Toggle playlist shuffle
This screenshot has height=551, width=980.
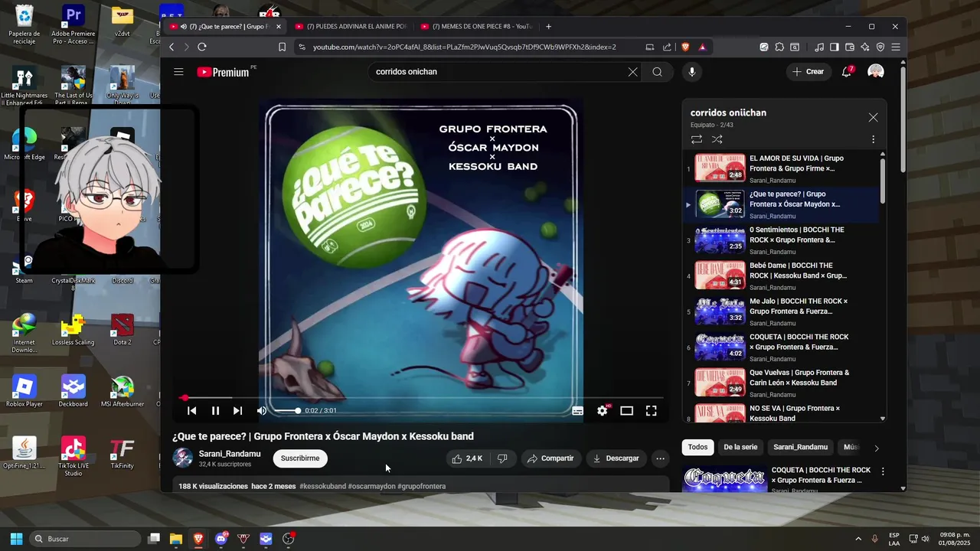717,139
